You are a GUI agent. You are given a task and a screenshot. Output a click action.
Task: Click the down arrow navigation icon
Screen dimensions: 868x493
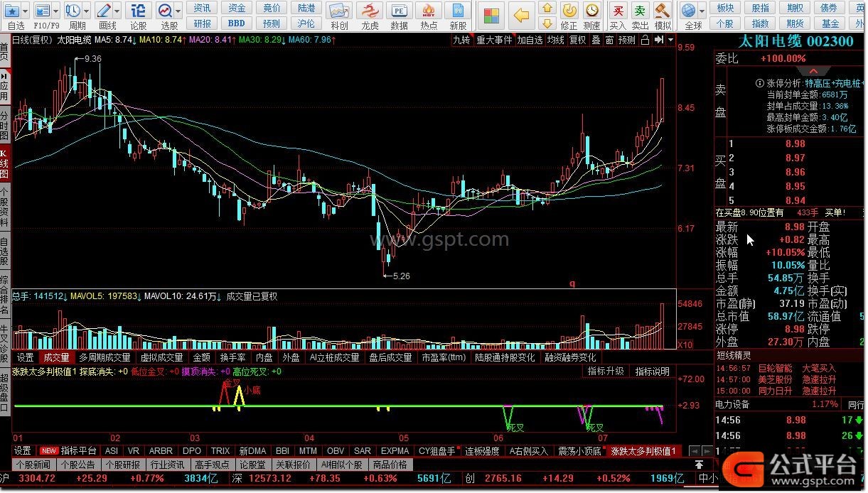click(547, 25)
